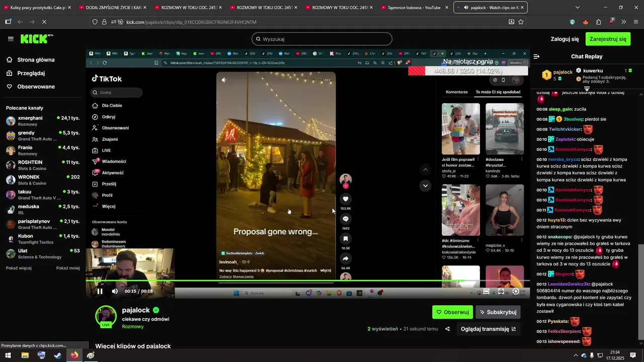Click LeonidasGorelcz3k username in chat
This screenshot has width=644, height=362.
pyautogui.click(x=569, y=284)
